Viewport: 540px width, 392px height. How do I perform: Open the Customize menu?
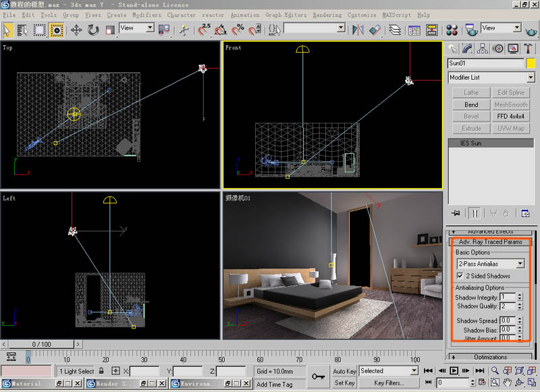(x=362, y=15)
